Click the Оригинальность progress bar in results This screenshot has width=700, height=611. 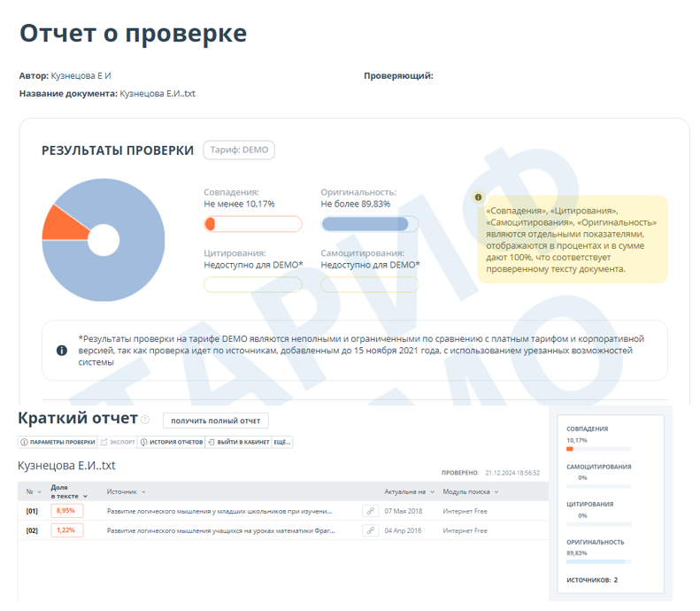[369, 224]
